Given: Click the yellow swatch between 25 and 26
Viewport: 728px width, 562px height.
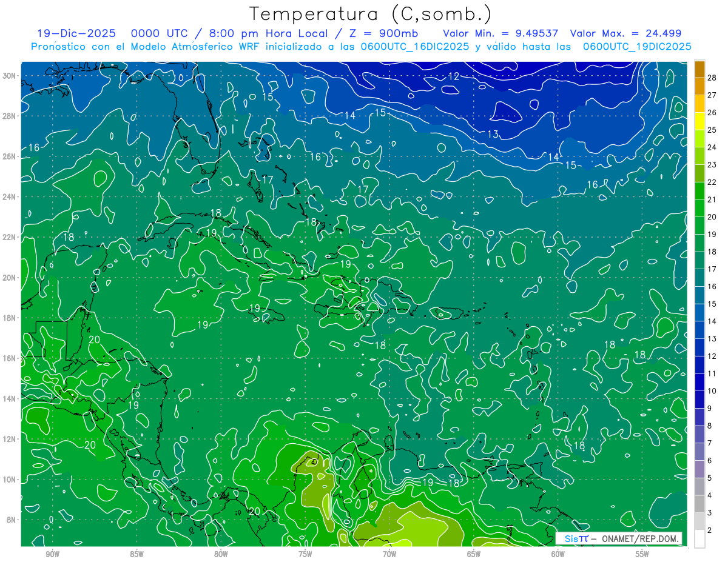Looking at the screenshot, I should tap(699, 121).
